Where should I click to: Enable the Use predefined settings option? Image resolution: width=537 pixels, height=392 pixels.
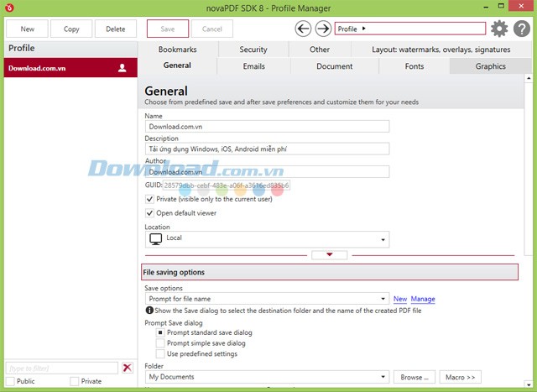coord(160,353)
